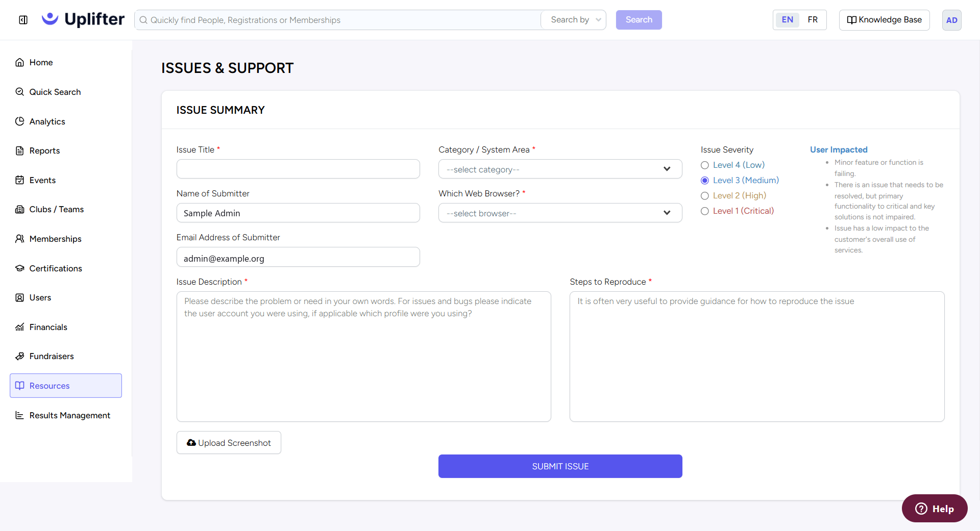Screen dimensions: 980x531
Task: Click the Results Management chart icon
Action: click(20, 415)
